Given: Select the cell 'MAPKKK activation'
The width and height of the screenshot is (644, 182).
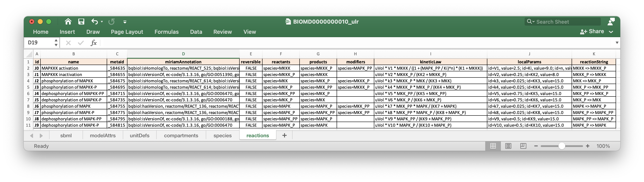Looking at the screenshot, I should tap(73, 68).
